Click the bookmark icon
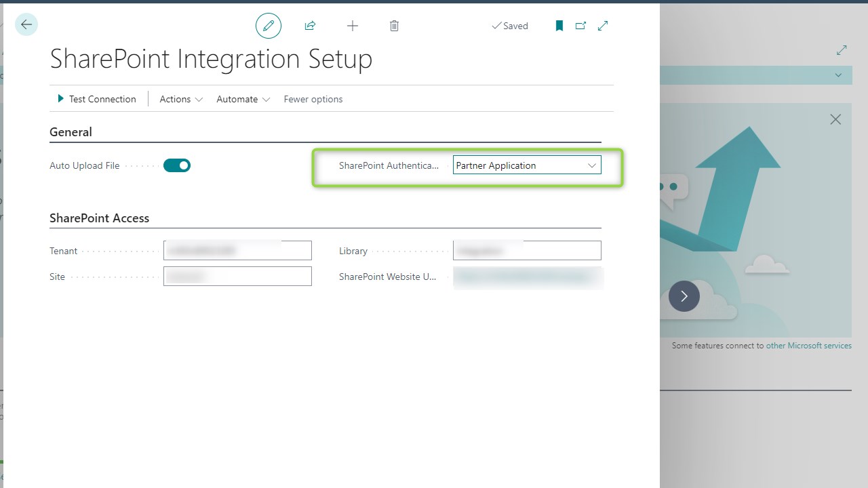Image resolution: width=868 pixels, height=488 pixels. pos(559,26)
